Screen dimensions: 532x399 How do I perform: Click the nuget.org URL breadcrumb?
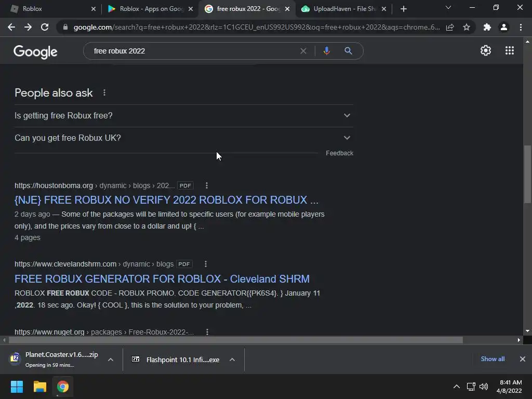[x=104, y=332]
